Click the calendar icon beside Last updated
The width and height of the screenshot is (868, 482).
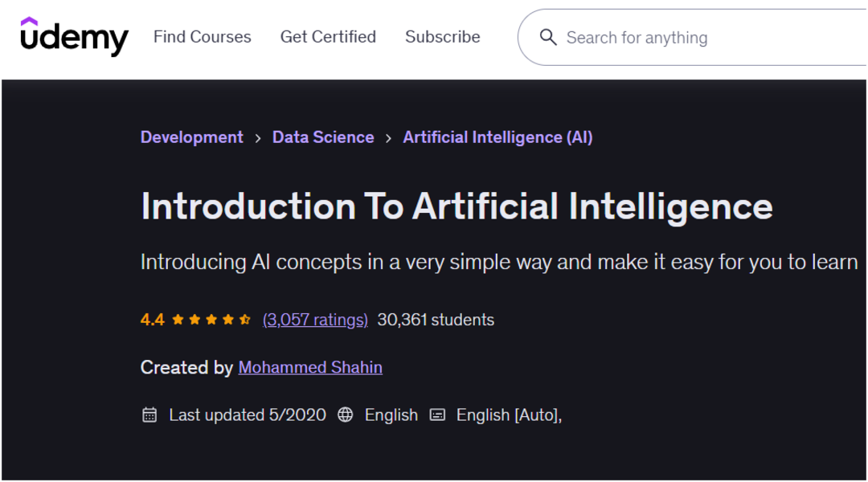tap(149, 415)
